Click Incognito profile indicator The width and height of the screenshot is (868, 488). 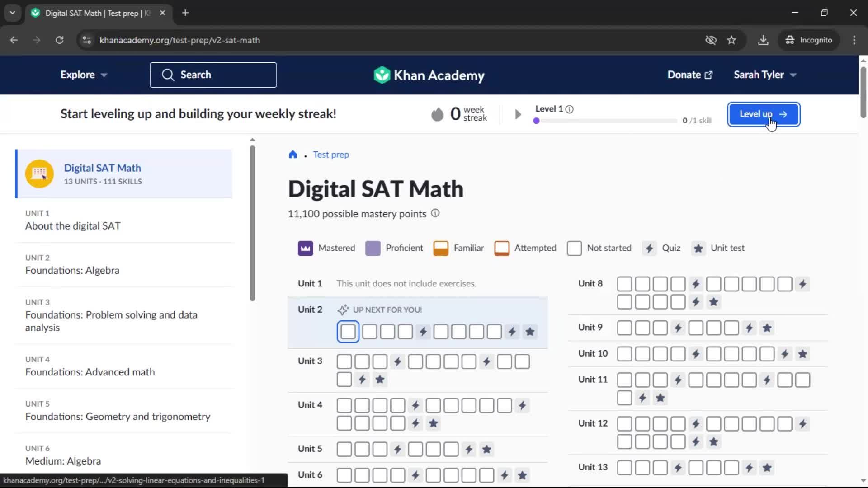pyautogui.click(x=809, y=40)
